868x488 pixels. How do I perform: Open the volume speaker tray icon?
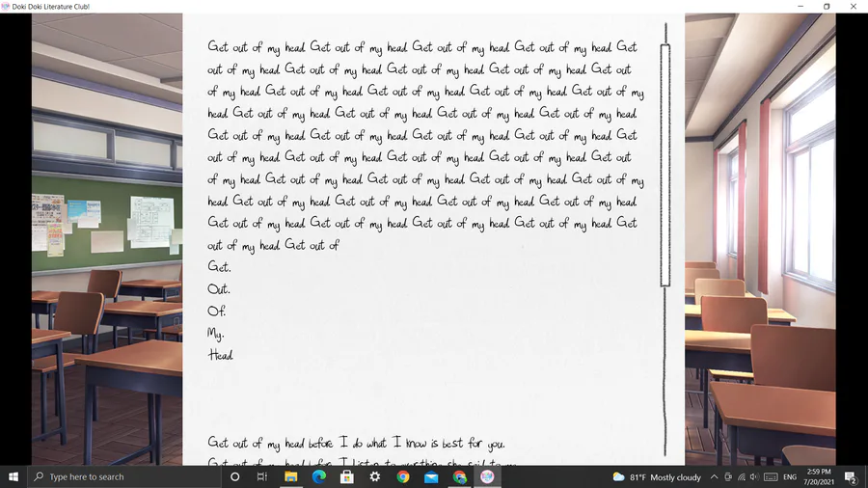[x=754, y=477]
